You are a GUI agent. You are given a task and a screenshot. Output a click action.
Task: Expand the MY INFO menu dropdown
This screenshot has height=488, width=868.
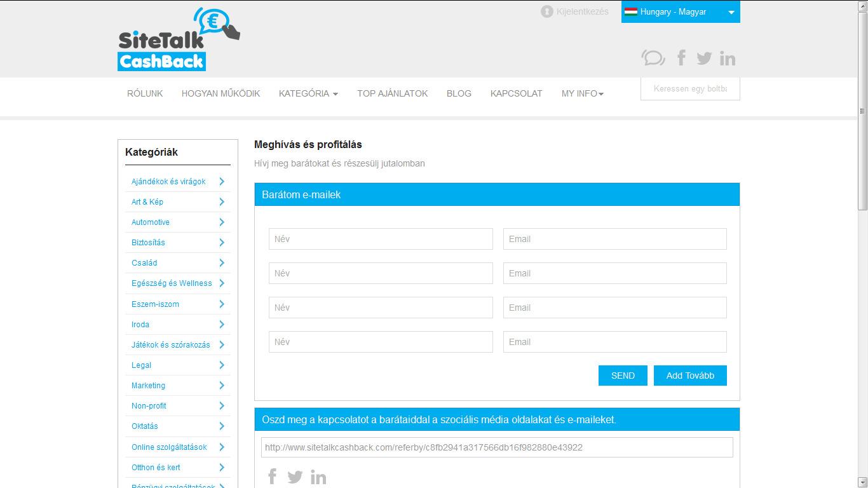[583, 93]
